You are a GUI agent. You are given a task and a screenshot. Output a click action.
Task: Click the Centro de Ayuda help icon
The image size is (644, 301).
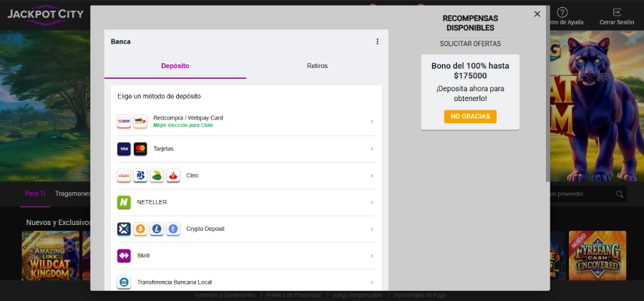[562, 12]
